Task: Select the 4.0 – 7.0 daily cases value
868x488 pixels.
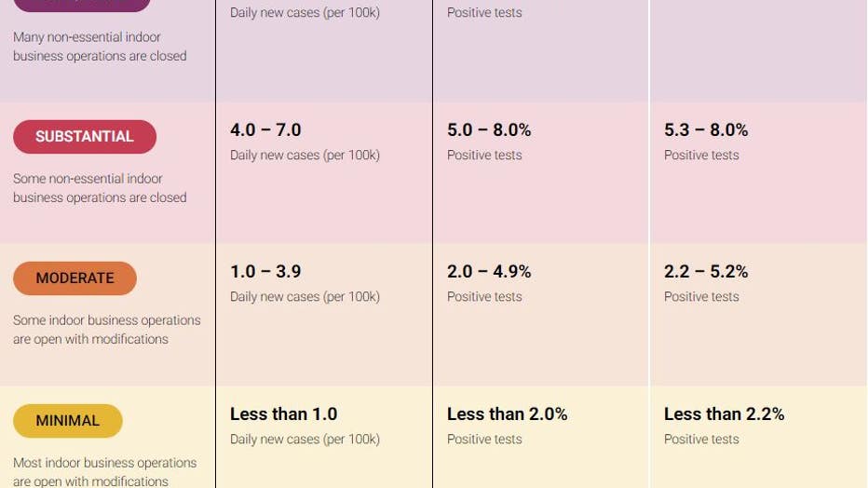Action: pyautogui.click(x=265, y=130)
